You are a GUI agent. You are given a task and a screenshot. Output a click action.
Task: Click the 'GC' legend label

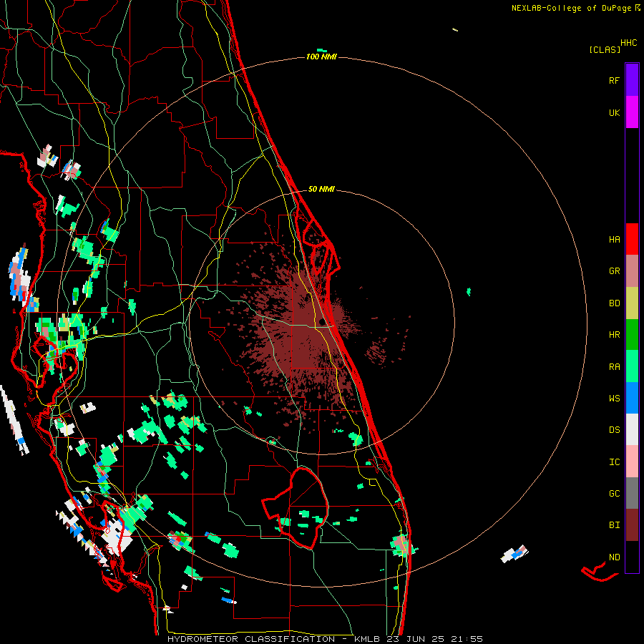point(614,494)
